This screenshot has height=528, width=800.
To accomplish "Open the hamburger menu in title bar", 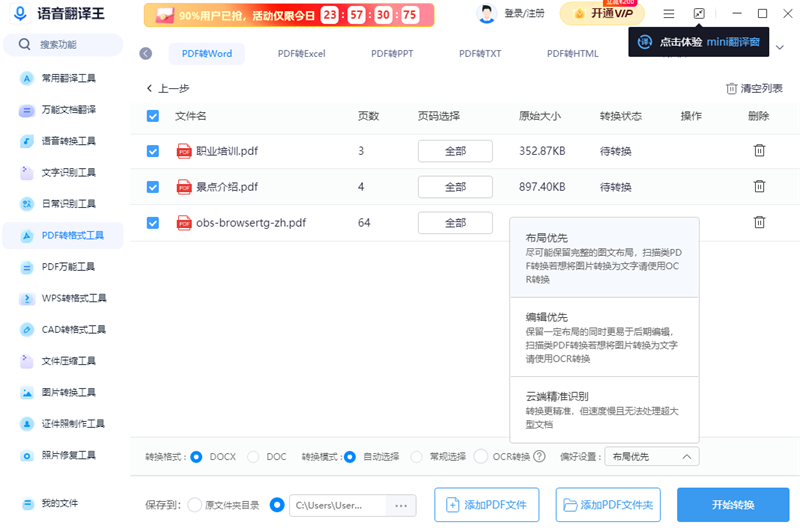I will [669, 14].
